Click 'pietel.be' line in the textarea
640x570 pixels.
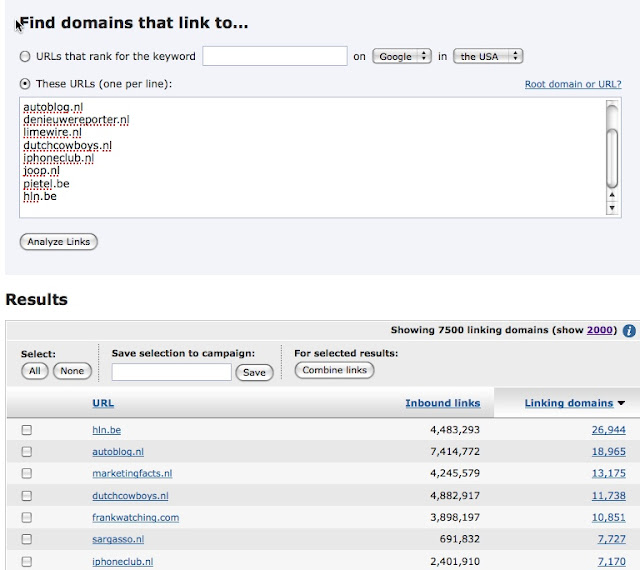(46, 184)
